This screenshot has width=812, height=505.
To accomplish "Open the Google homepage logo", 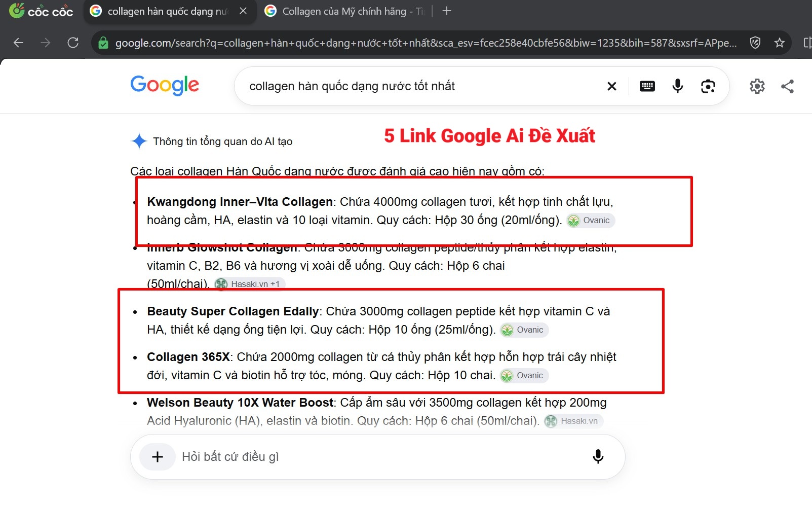I will click(165, 85).
